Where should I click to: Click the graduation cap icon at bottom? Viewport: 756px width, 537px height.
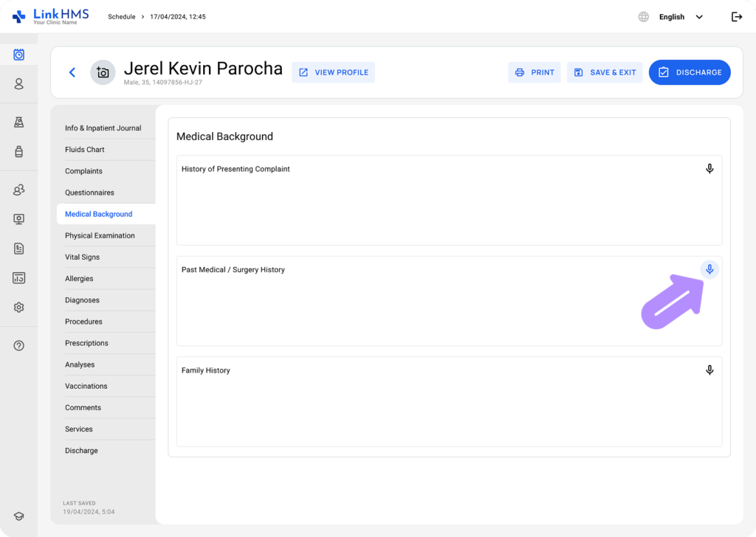click(18, 516)
